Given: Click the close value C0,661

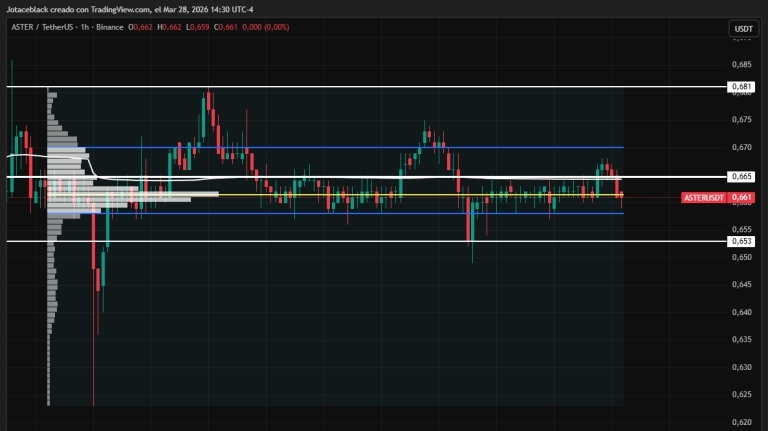Looking at the screenshot, I should click(225, 27).
